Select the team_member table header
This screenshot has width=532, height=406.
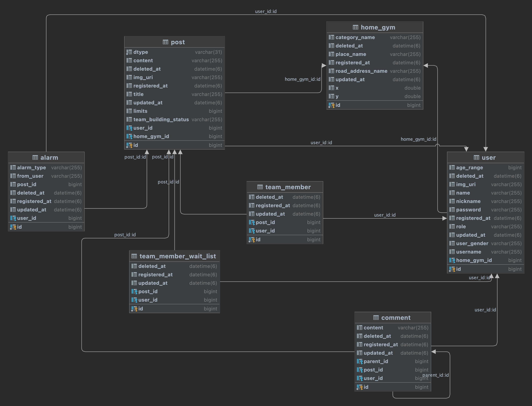click(x=288, y=187)
